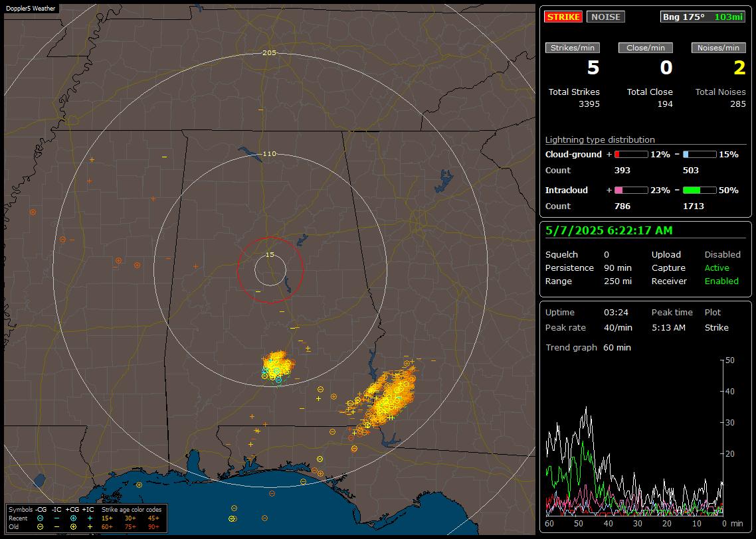Viewport: 756px width, 539px height.
Task: Click the 75+ strike age color code
Action: click(130, 527)
